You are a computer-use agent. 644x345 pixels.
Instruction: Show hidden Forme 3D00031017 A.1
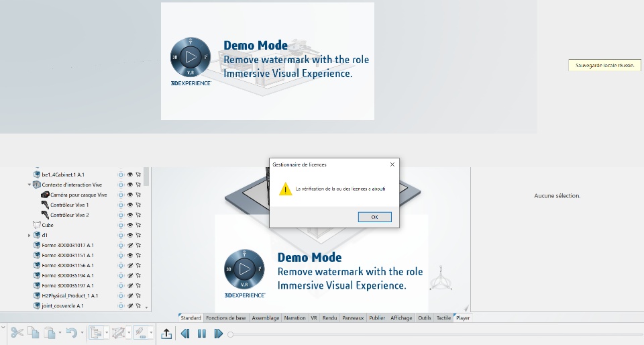click(129, 245)
